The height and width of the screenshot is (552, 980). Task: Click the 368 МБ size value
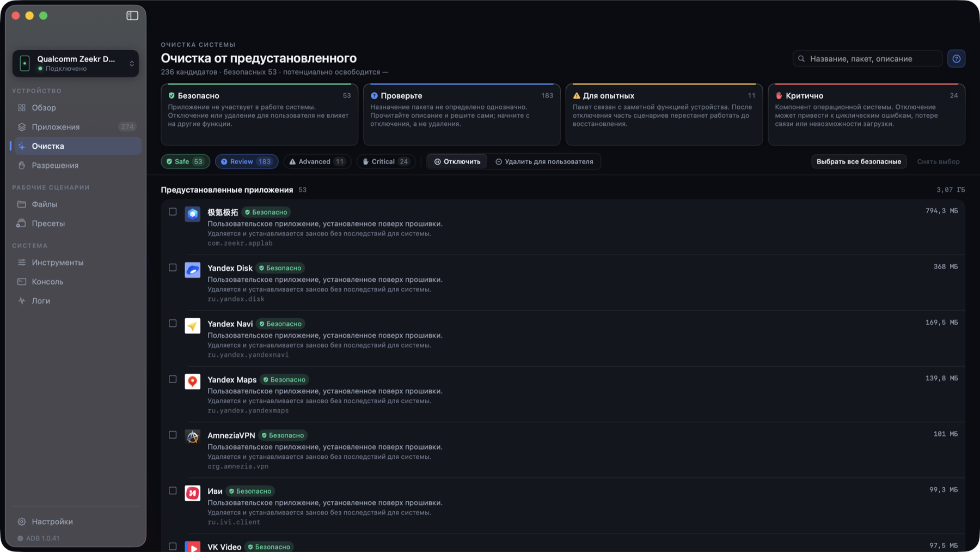pyautogui.click(x=946, y=266)
